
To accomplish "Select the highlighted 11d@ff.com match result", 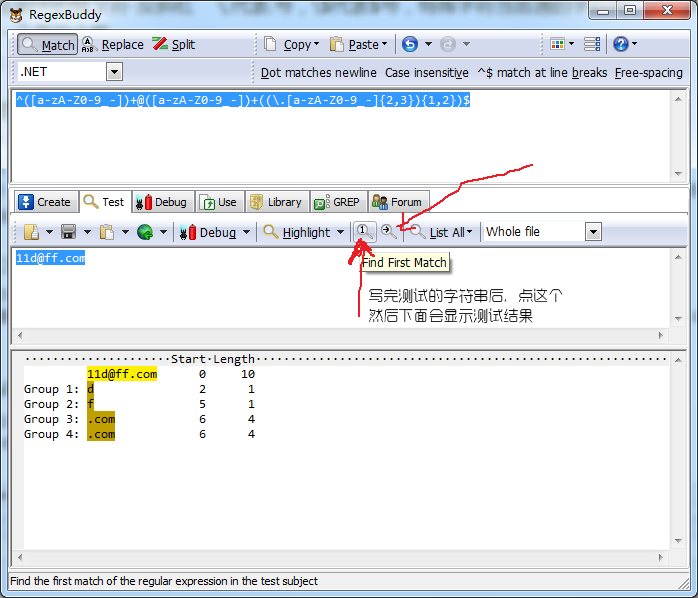I will click(122, 374).
